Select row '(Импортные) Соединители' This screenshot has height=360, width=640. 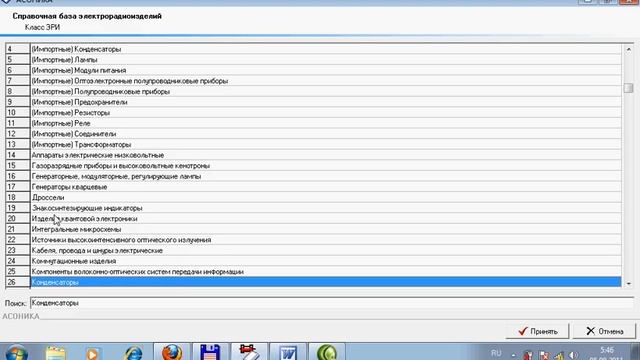point(326,134)
